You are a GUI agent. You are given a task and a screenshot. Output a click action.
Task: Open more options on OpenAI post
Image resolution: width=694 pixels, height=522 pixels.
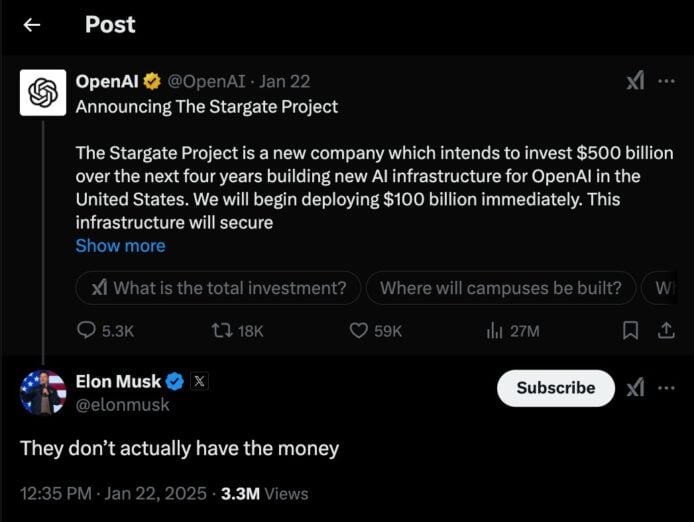pos(666,81)
